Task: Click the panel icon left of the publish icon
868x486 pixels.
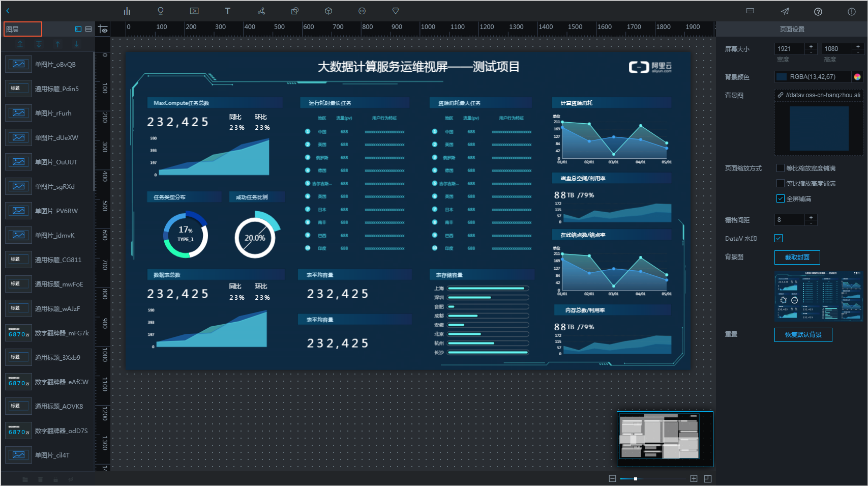Action: [750, 11]
